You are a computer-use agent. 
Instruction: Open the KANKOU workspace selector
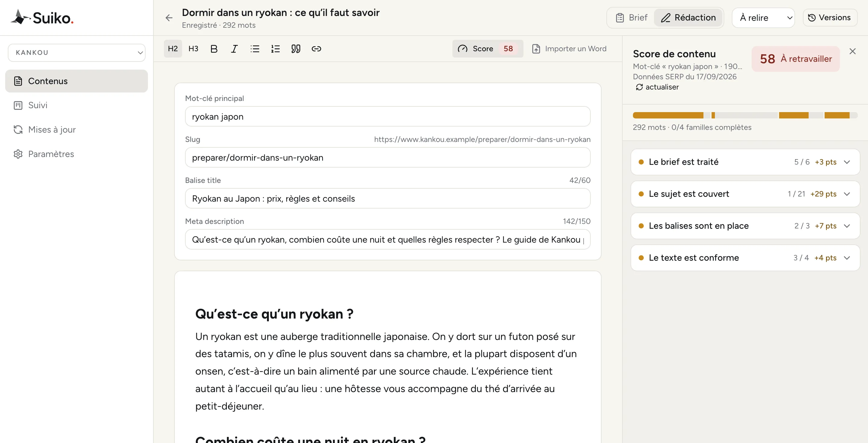[x=77, y=52]
